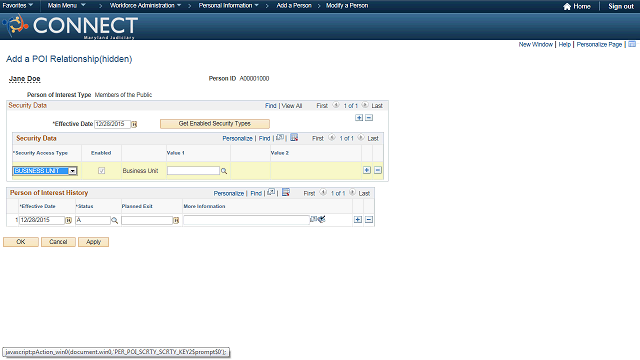Screen dimensions: 640x360
Task: Click the Apply button
Action: tap(93, 242)
